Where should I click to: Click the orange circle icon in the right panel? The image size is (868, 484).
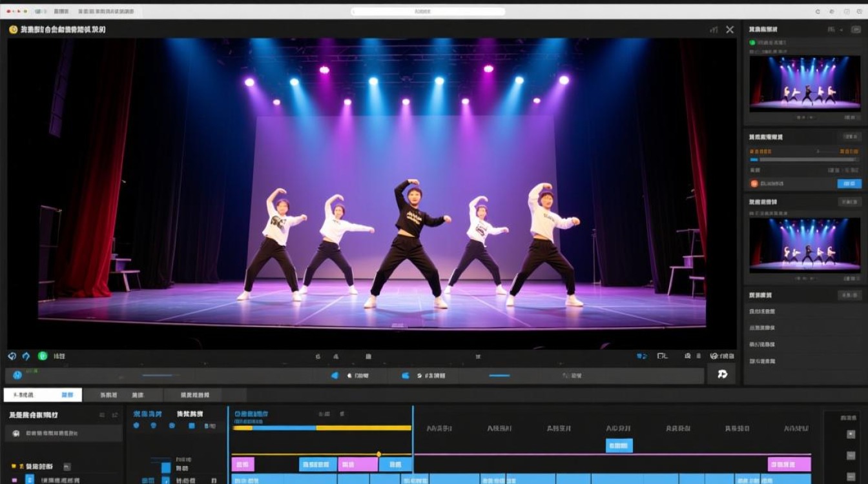coord(754,183)
